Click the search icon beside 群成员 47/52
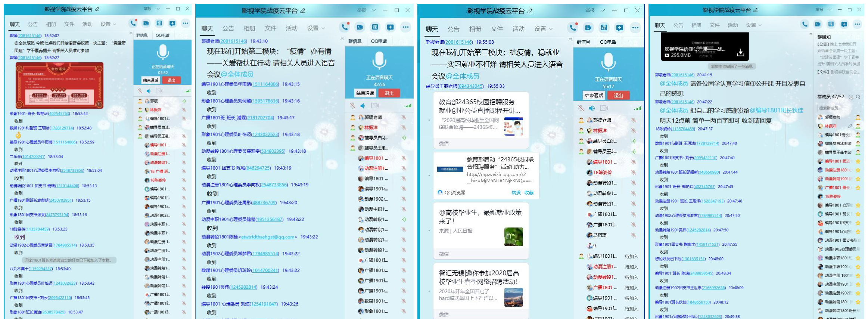This screenshot has height=319, width=868. click(x=858, y=97)
